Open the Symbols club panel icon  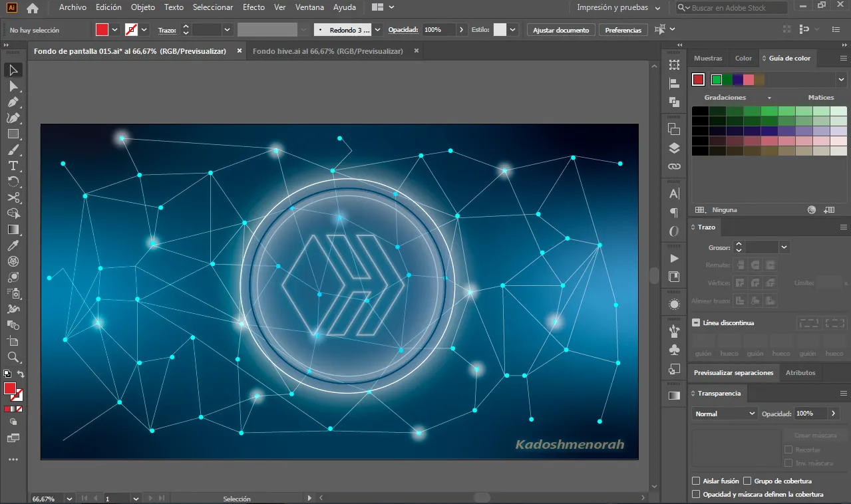click(674, 350)
